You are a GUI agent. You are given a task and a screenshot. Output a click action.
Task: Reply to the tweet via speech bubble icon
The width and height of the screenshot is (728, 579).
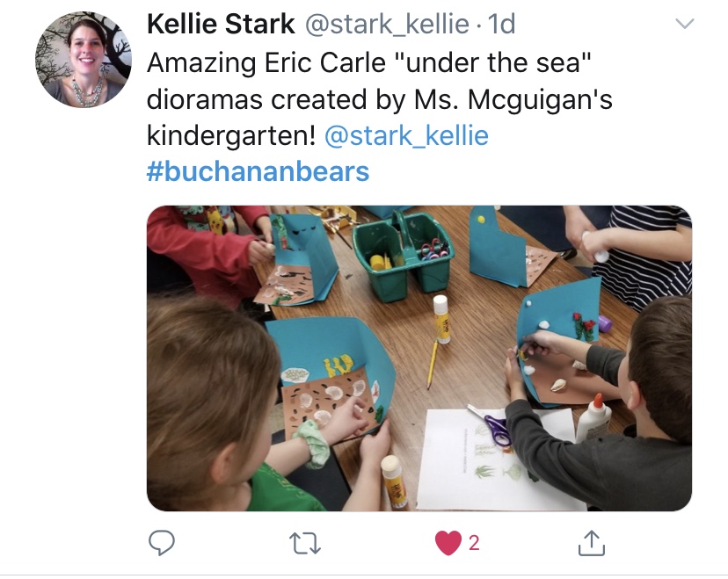pos(161,542)
